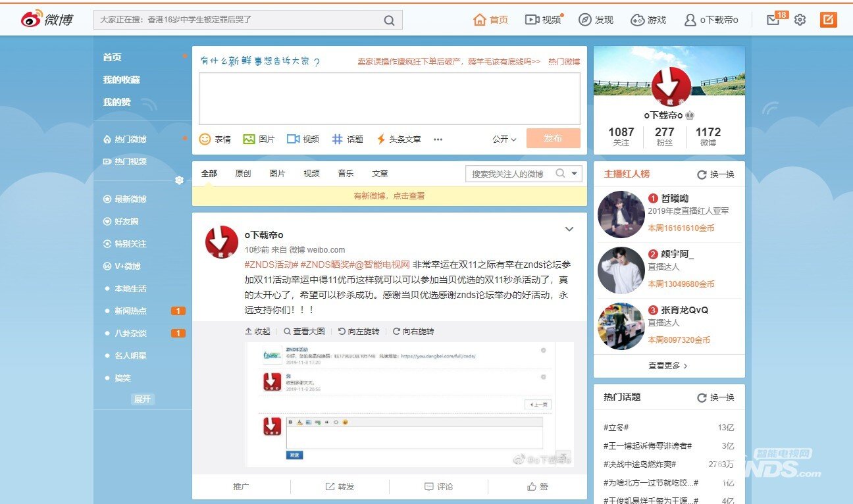Open 哲曦呦 streamer avatar
The image size is (853, 504).
(x=621, y=214)
